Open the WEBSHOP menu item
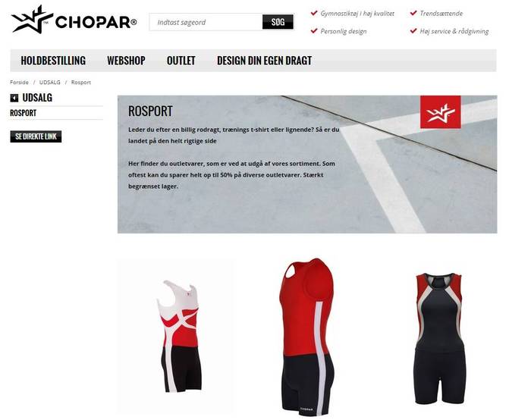This screenshot has width=531, height=420. point(126,61)
